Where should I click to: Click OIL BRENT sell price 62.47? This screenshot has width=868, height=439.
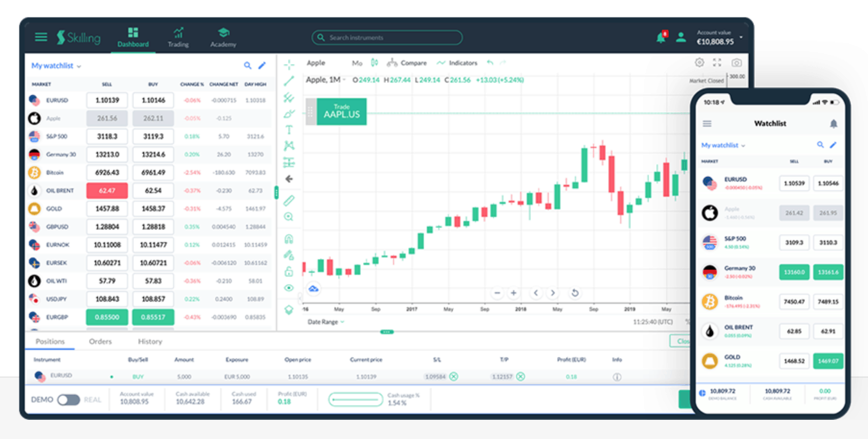107,191
